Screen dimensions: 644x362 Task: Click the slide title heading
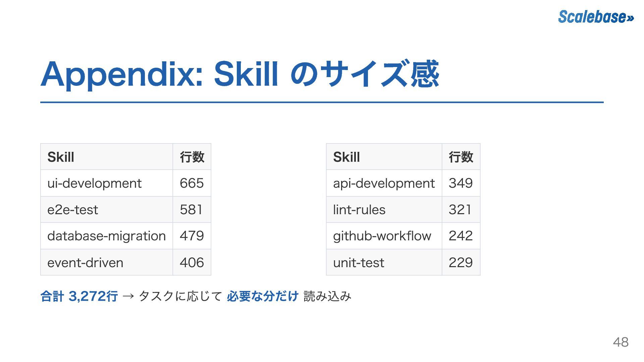tap(239, 74)
